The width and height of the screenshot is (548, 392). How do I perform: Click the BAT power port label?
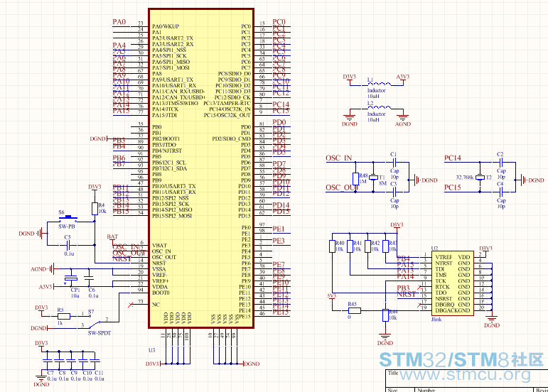pos(112,236)
